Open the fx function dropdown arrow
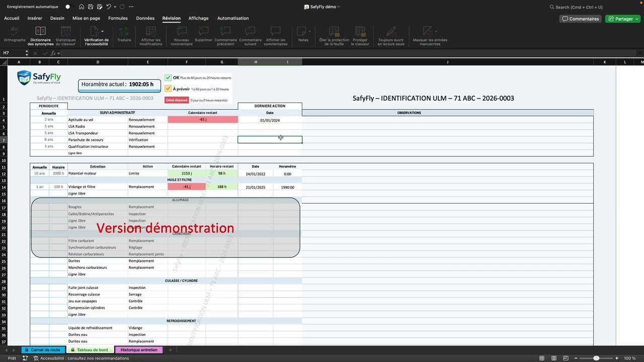 [58, 53]
